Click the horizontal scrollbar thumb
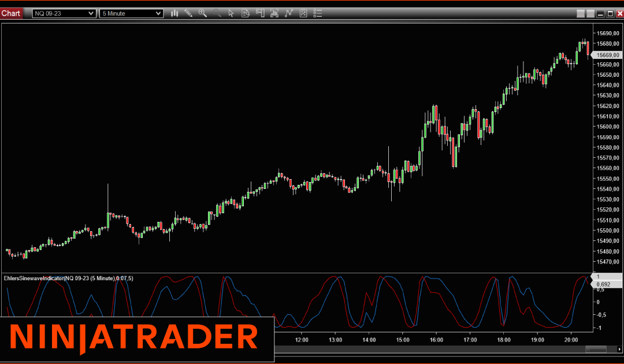 tap(596, 350)
